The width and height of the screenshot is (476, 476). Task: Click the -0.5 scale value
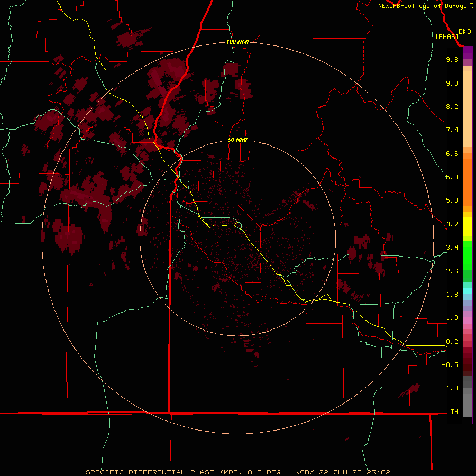[x=450, y=365]
